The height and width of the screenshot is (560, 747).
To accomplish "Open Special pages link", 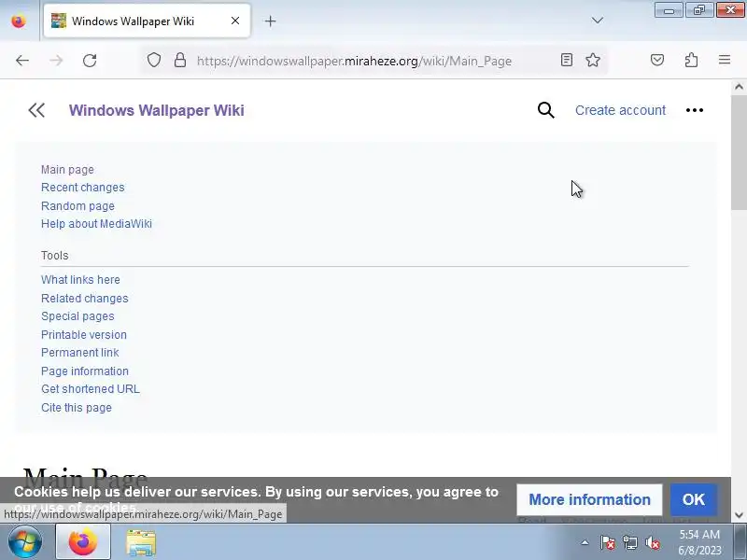I will pyautogui.click(x=78, y=316).
